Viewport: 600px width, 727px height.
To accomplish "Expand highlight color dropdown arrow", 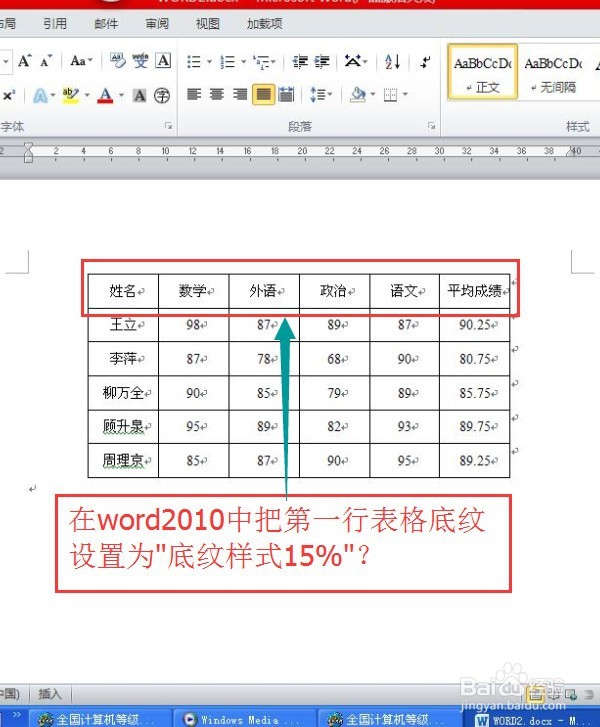I will 87,96.
